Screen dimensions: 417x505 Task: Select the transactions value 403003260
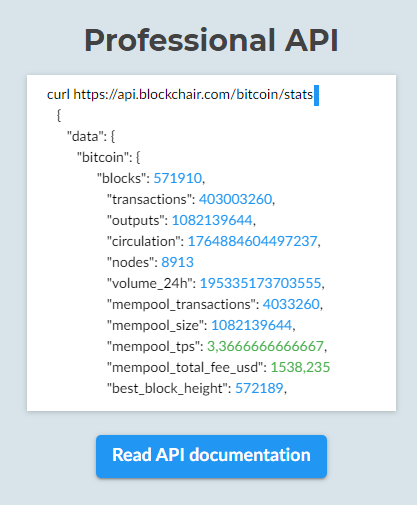pyautogui.click(x=236, y=199)
